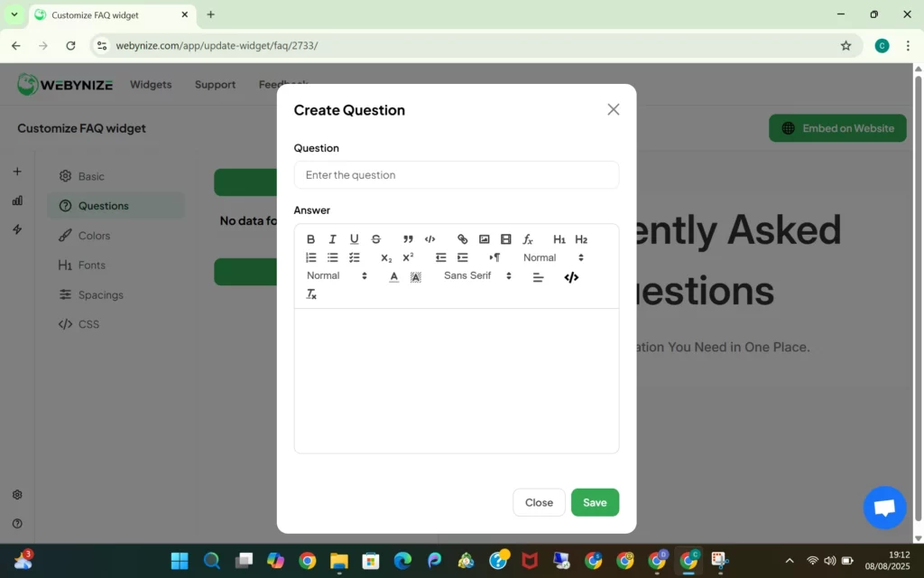The image size is (924, 578).
Task: Click the plus icon in left rail
Action: tap(17, 172)
